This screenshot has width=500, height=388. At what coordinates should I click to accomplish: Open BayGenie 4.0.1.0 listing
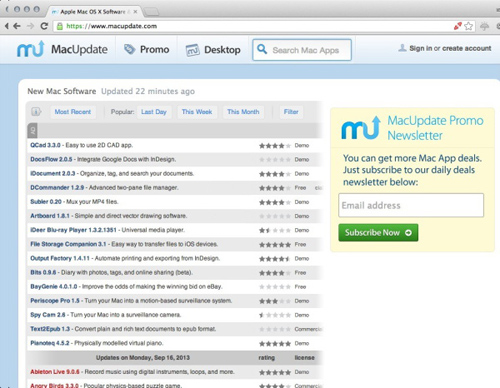click(54, 287)
